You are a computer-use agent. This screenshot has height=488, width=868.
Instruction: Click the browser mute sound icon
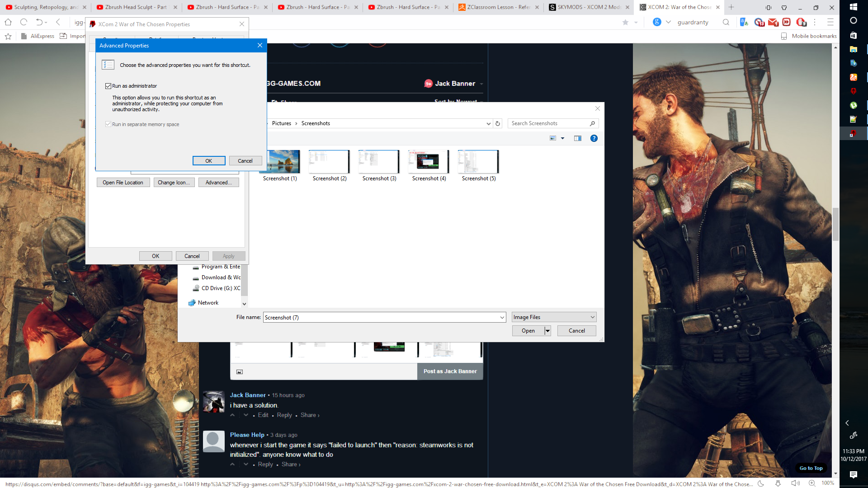[796, 483]
